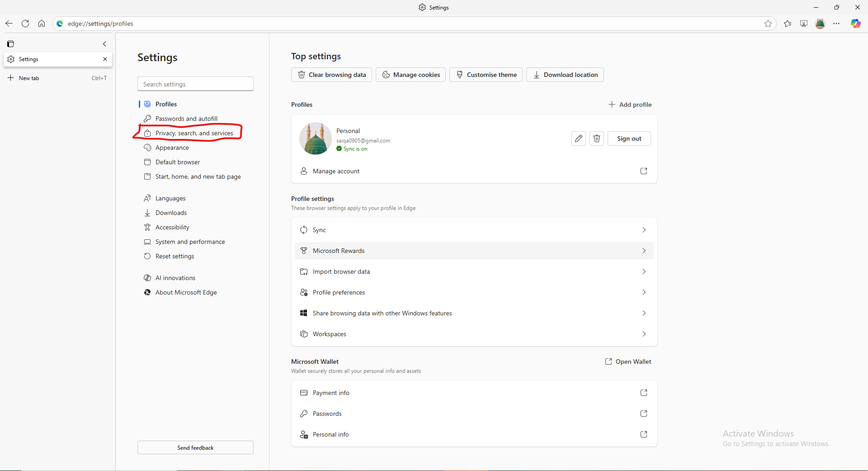Image resolution: width=868 pixels, height=471 pixels.
Task: Open the Workspaces settings row
Action: tap(474, 334)
